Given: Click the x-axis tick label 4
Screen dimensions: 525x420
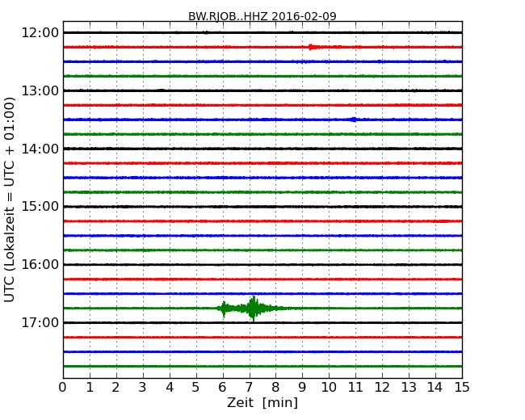Looking at the screenshot, I should pyautogui.click(x=170, y=388).
